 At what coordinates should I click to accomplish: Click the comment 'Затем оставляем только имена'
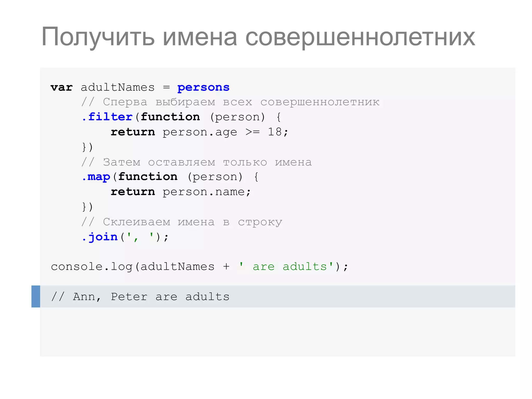tap(197, 162)
